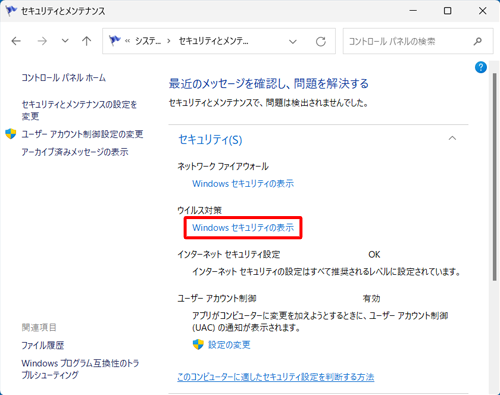Click the セキュリティ(S) section heading
This screenshot has width=500, height=395.
pyautogui.click(x=210, y=140)
